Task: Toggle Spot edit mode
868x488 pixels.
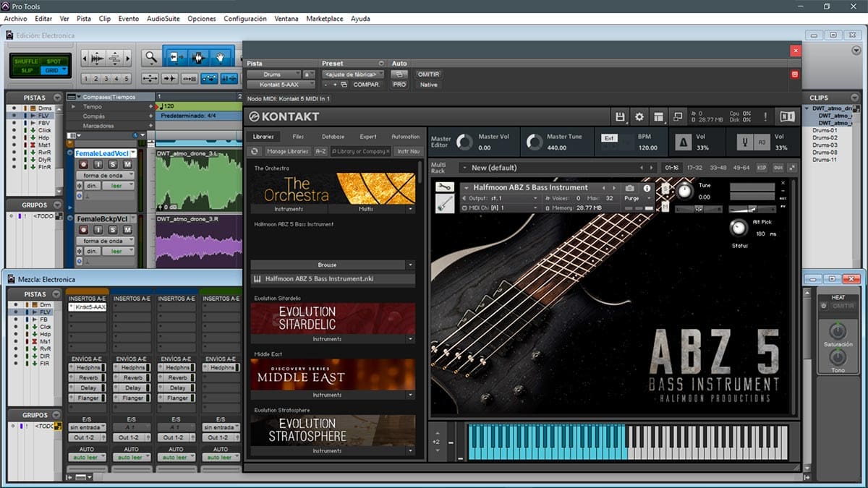Action: (54, 61)
